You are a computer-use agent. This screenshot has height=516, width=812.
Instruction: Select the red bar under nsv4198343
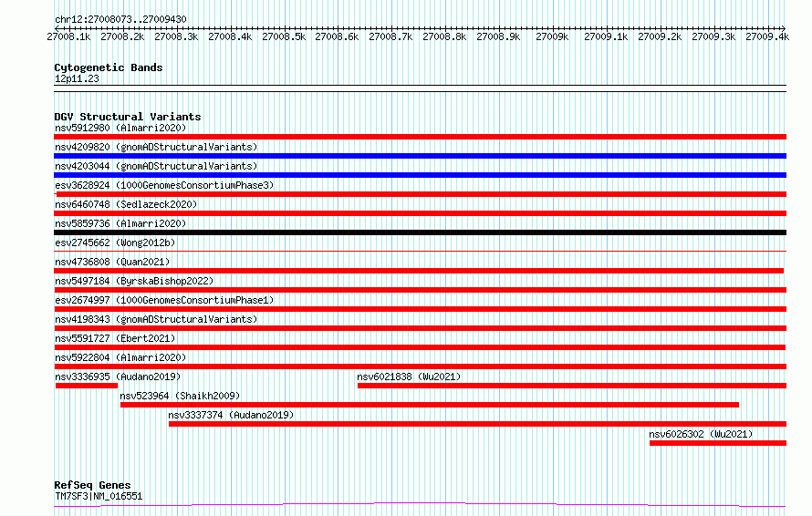420,328
